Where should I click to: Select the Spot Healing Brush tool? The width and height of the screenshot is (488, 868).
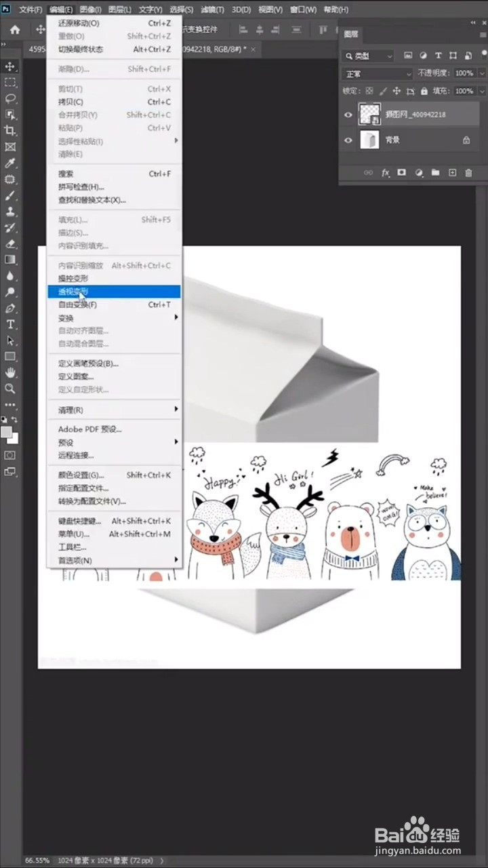pos(10,180)
